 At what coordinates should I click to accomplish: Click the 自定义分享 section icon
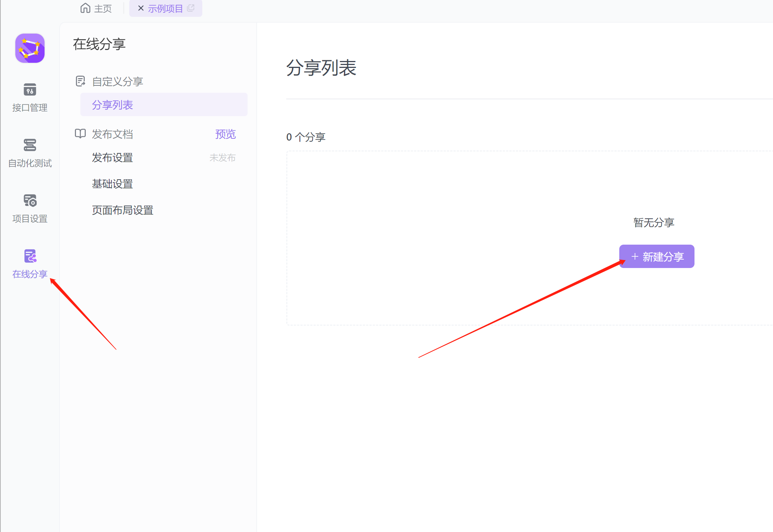80,81
